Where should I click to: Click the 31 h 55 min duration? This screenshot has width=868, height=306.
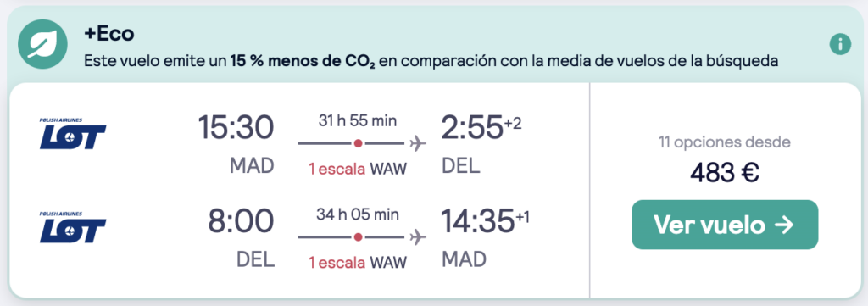(358, 120)
